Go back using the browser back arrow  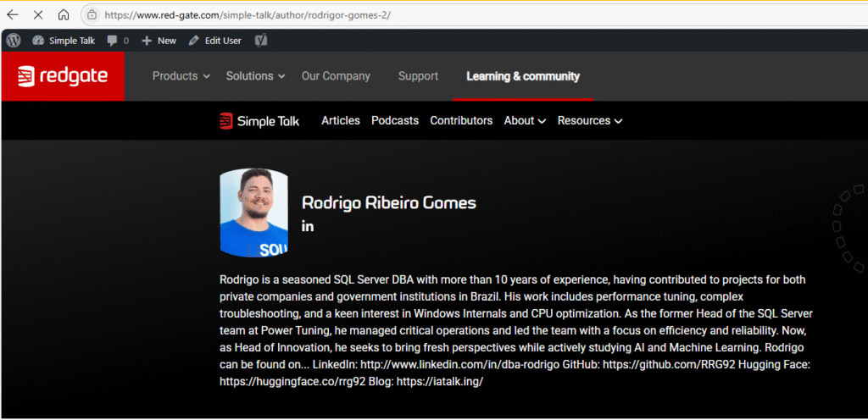[12, 15]
